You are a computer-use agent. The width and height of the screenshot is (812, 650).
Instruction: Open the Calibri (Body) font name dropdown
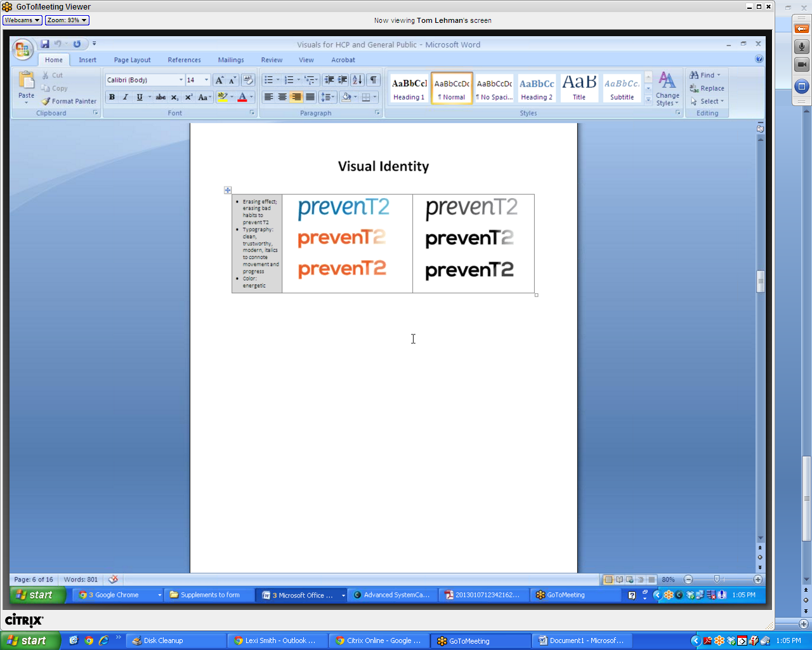181,80
